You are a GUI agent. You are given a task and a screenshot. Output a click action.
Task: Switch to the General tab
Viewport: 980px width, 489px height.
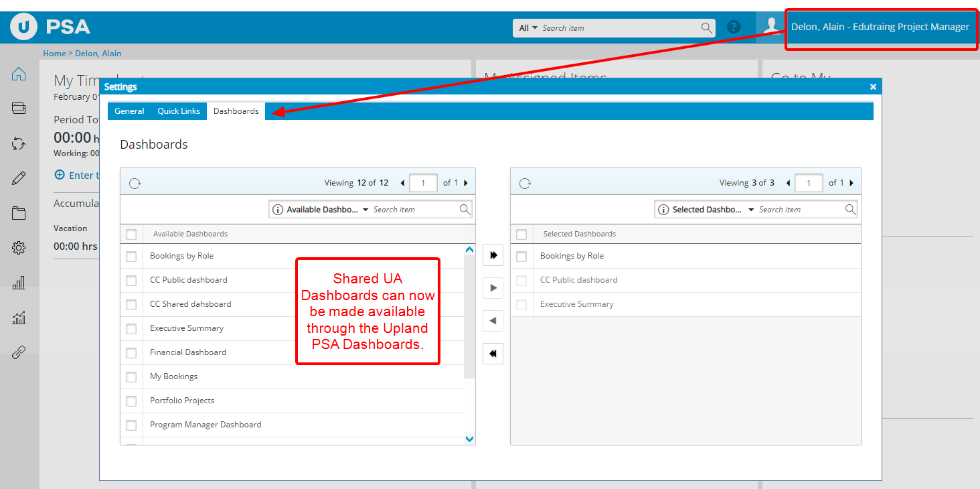pyautogui.click(x=129, y=111)
